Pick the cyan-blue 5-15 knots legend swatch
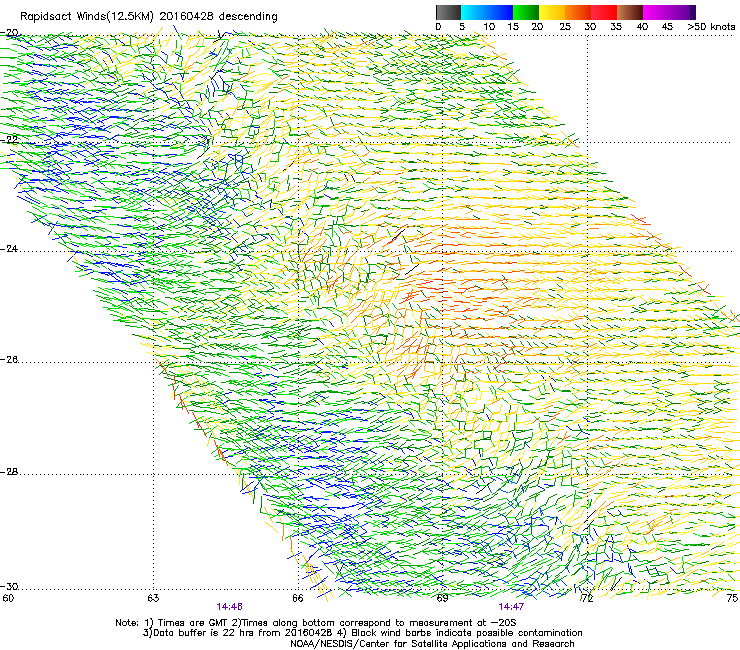 coord(487,12)
